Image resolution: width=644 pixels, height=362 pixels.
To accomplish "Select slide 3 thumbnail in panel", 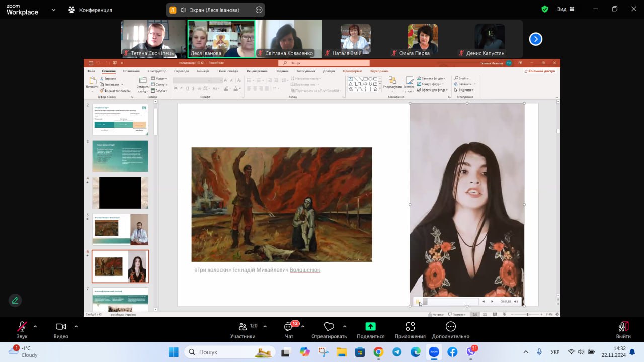I will 120,156.
